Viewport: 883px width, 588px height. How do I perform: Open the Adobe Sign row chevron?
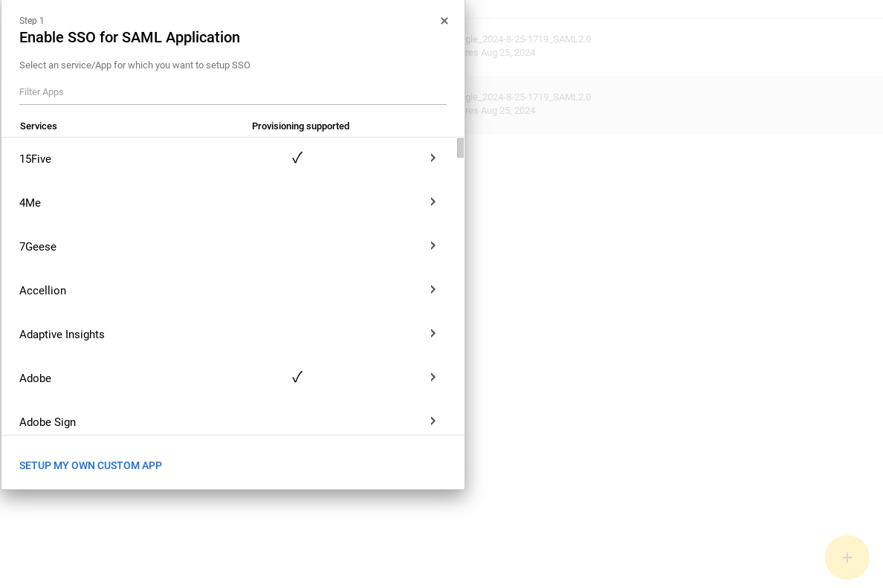(x=433, y=421)
